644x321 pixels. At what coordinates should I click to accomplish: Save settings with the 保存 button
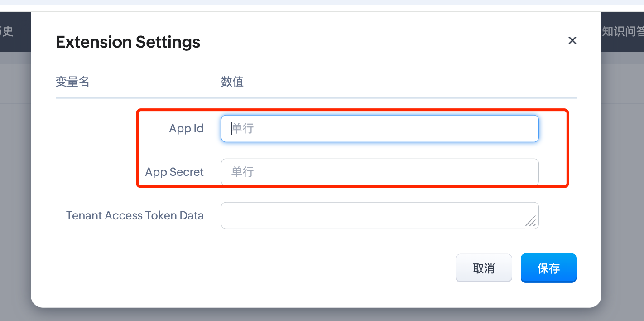coord(548,268)
